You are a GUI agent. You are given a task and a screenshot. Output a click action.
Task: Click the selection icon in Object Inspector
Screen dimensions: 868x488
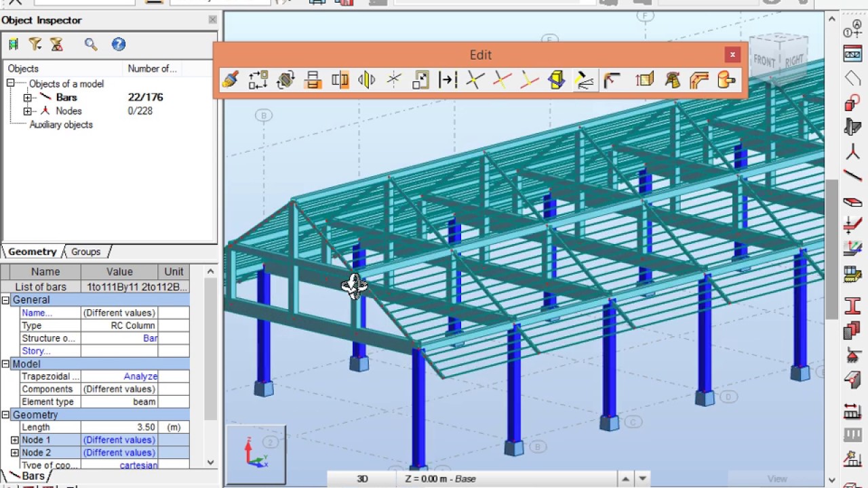coord(14,45)
